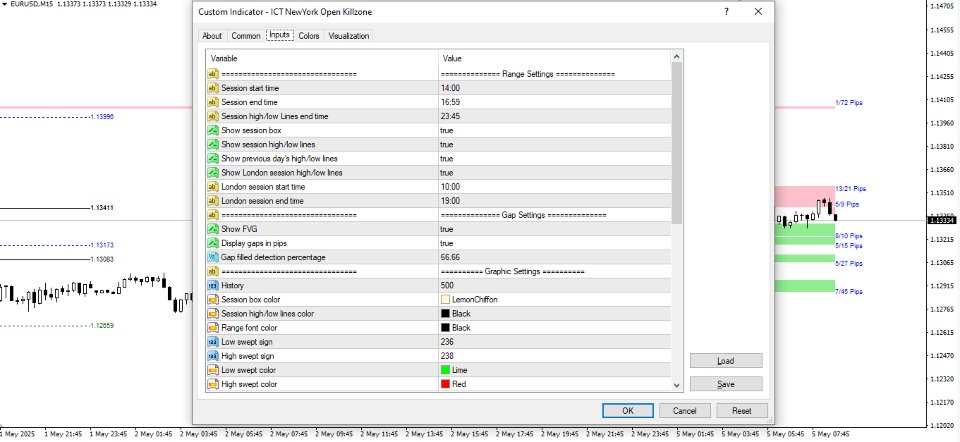Screen dimensions: 960x442
Task: Click the icon beside Low swept color
Action: click(213, 370)
